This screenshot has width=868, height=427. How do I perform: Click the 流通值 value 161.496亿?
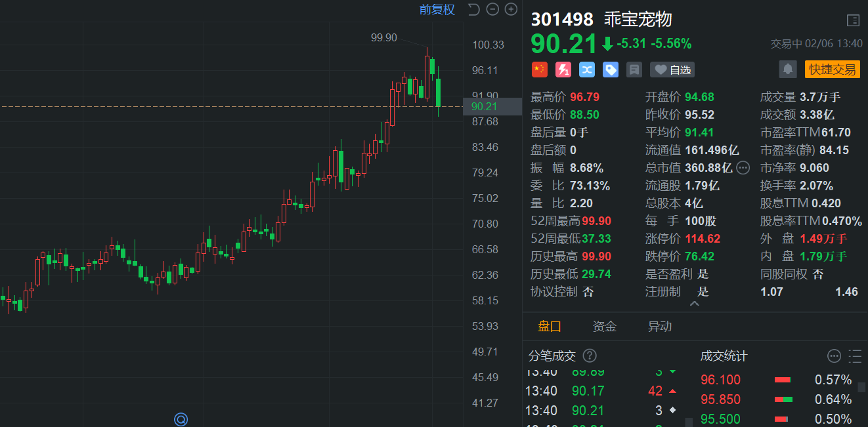(x=712, y=150)
